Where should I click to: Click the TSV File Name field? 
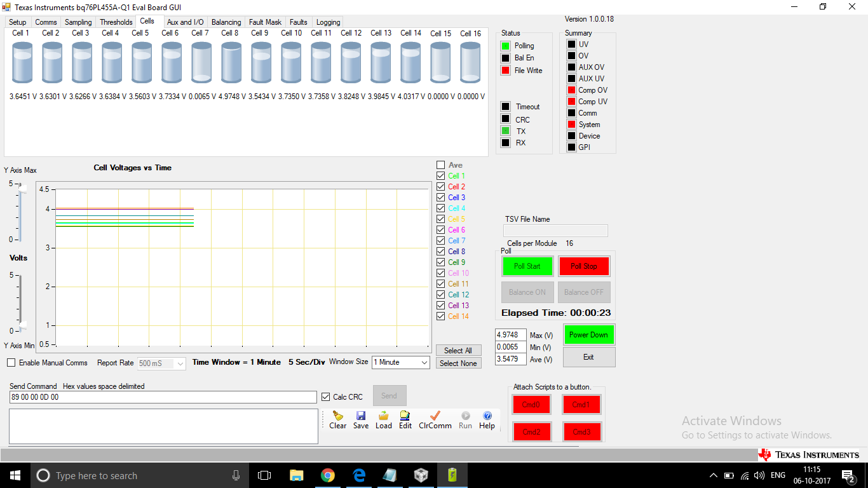(555, 231)
